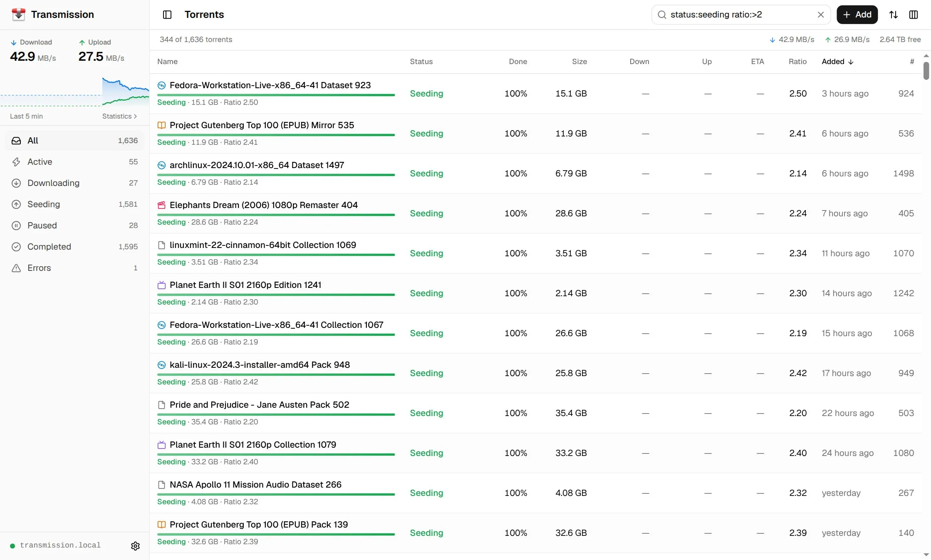This screenshot has height=560, width=931.
Task: Click TV icon of Planet Earth Edition 1241
Action: coord(161,285)
